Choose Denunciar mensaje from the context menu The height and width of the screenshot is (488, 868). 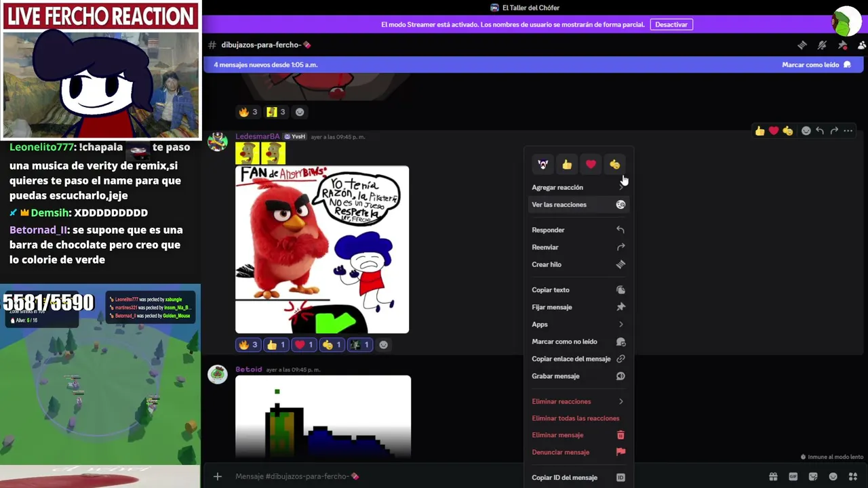[578, 452]
